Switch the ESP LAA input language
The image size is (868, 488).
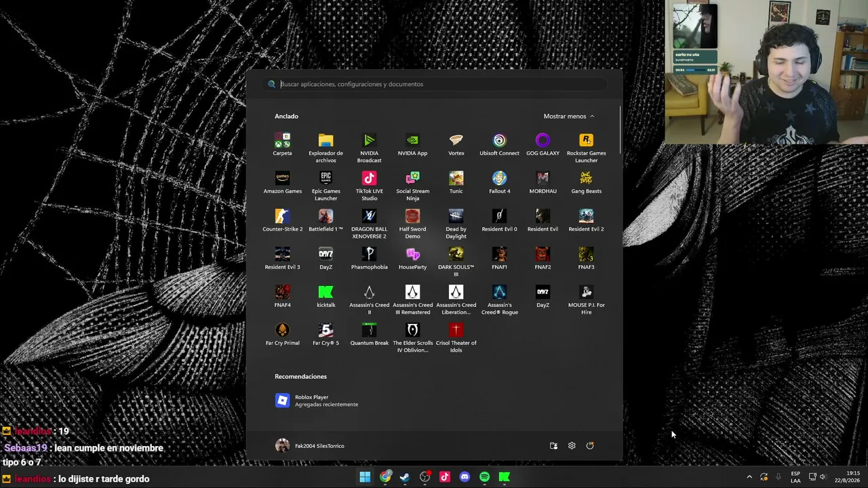tap(795, 477)
